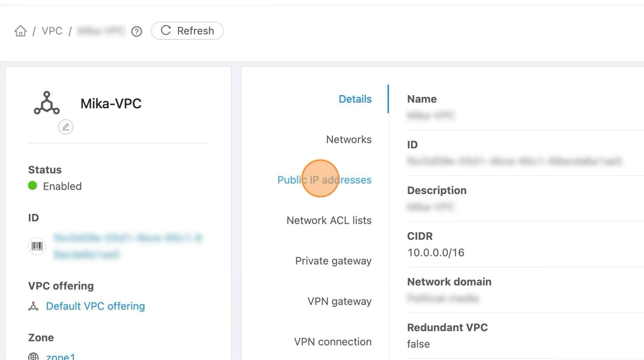Screen dimensions: 644x360
Task: Click the globe icon under Zone
Action: pyautogui.click(x=33, y=356)
